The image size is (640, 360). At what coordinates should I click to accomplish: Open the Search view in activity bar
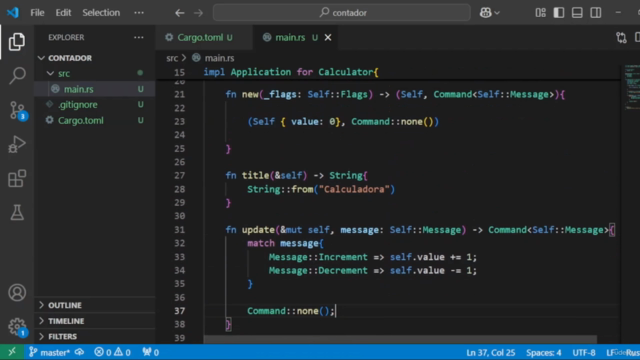click(x=17, y=76)
